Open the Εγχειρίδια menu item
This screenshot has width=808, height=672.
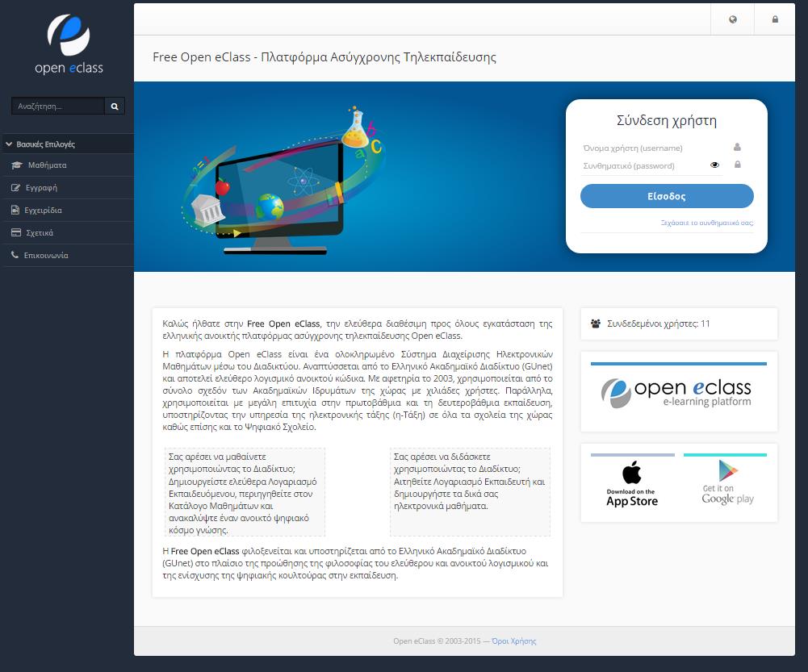coord(67,210)
